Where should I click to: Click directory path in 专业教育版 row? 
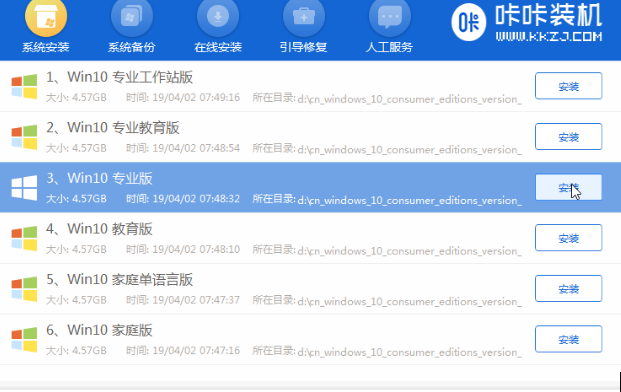(x=410, y=149)
